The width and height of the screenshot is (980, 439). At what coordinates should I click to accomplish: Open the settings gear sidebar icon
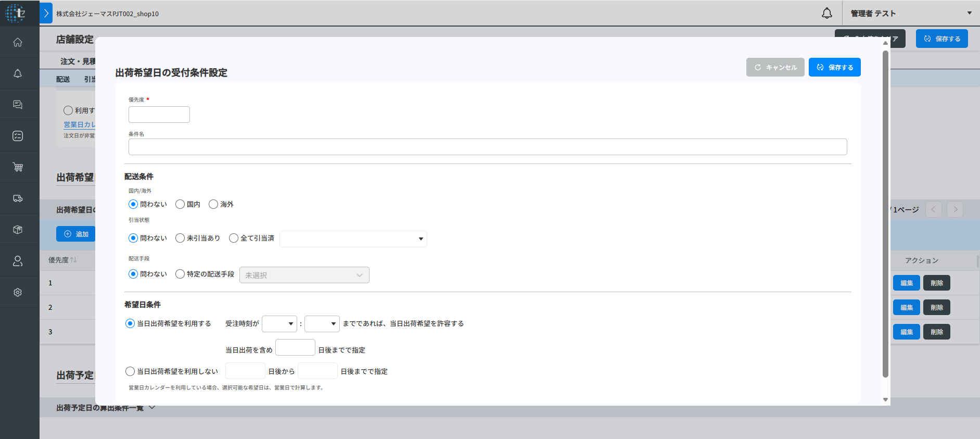[18, 292]
